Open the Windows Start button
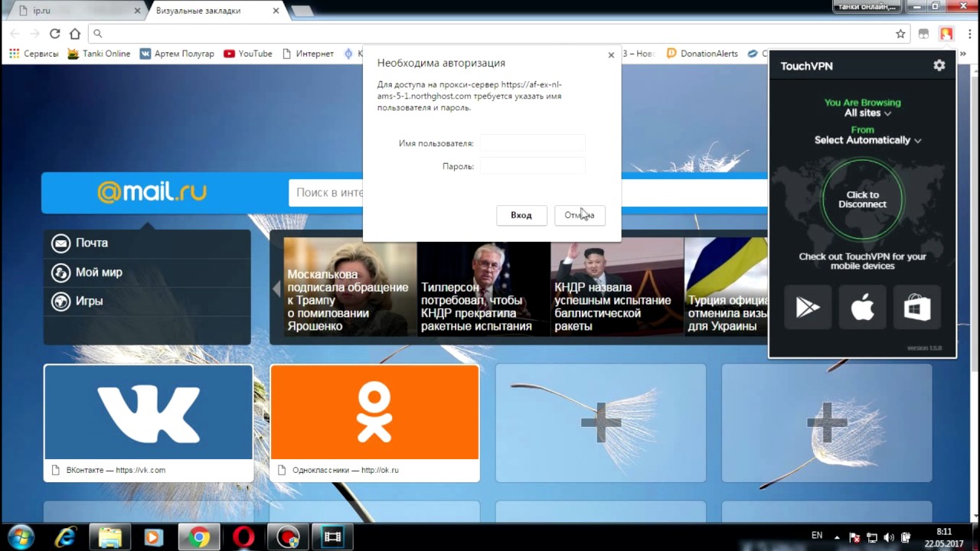The width and height of the screenshot is (980, 551). (x=21, y=536)
